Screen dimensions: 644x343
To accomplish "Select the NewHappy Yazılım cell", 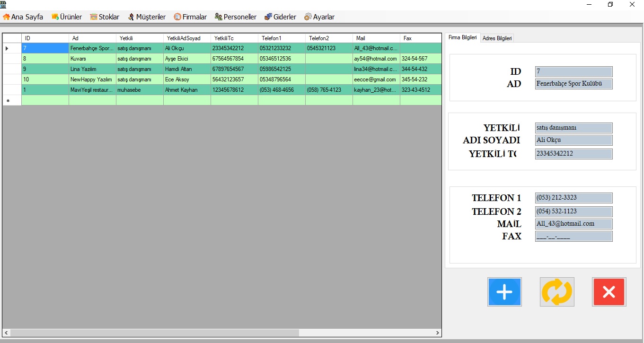I will click(92, 79).
